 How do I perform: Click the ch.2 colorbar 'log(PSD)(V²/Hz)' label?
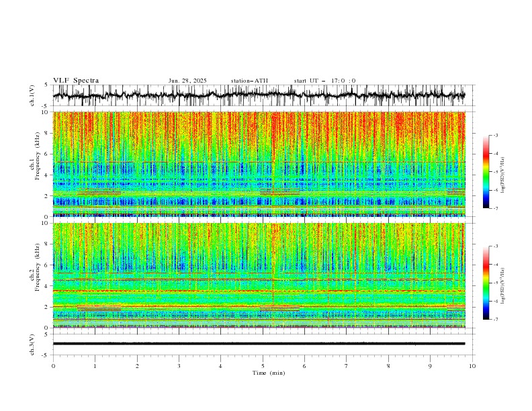pyautogui.click(x=503, y=286)
